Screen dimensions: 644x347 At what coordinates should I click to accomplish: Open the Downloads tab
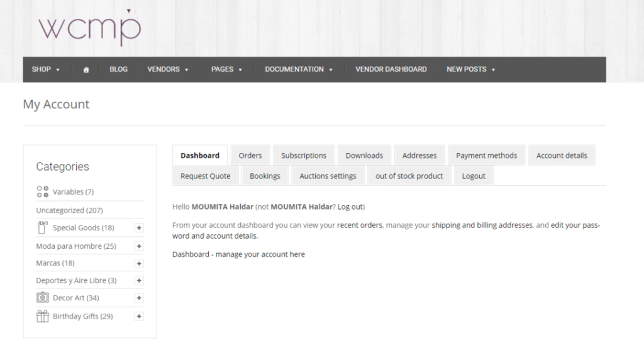coord(364,156)
